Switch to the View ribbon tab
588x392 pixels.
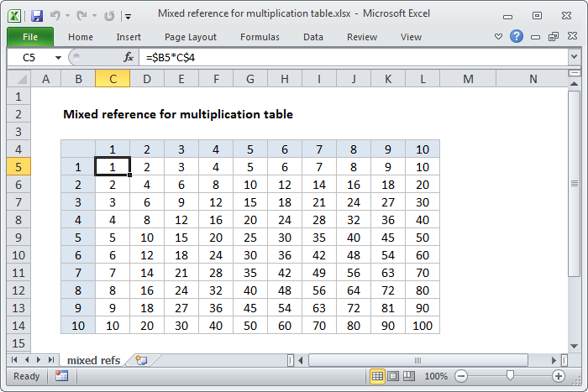coord(411,37)
